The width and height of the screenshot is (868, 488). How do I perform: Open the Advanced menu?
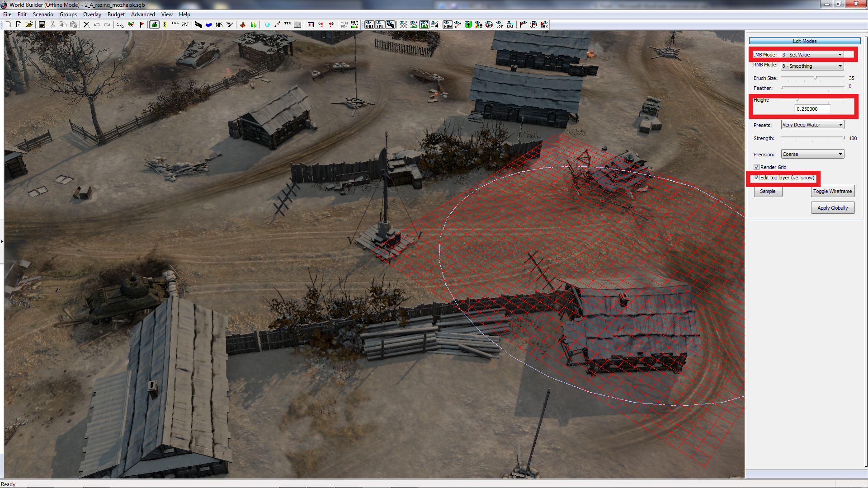(x=143, y=14)
